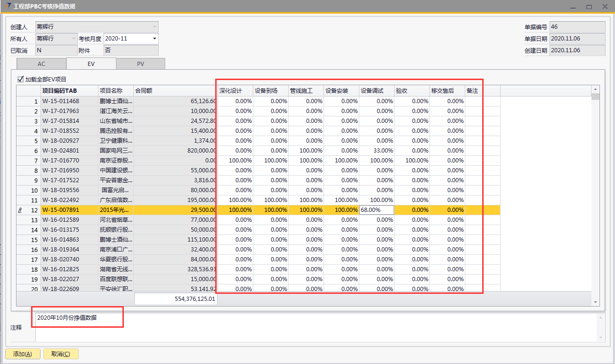The width and height of the screenshot is (615, 364).
Task: Close the PBC data window
Action: [x=605, y=7]
